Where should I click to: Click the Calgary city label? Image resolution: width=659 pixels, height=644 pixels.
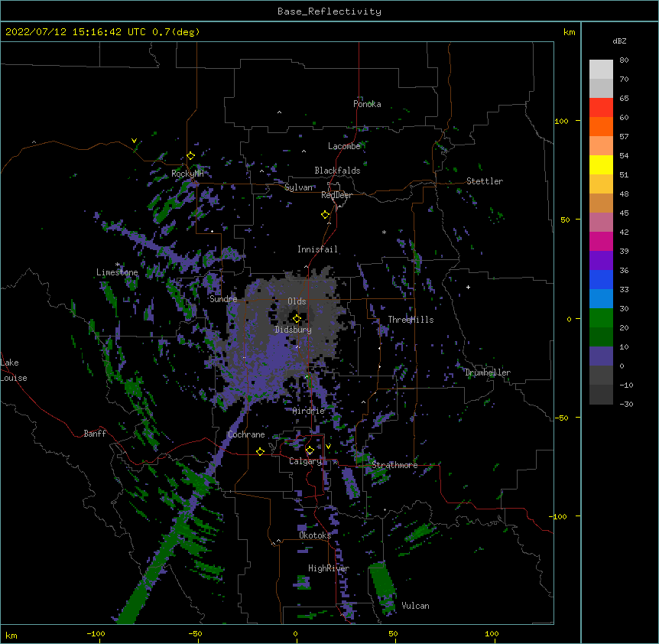coord(305,461)
